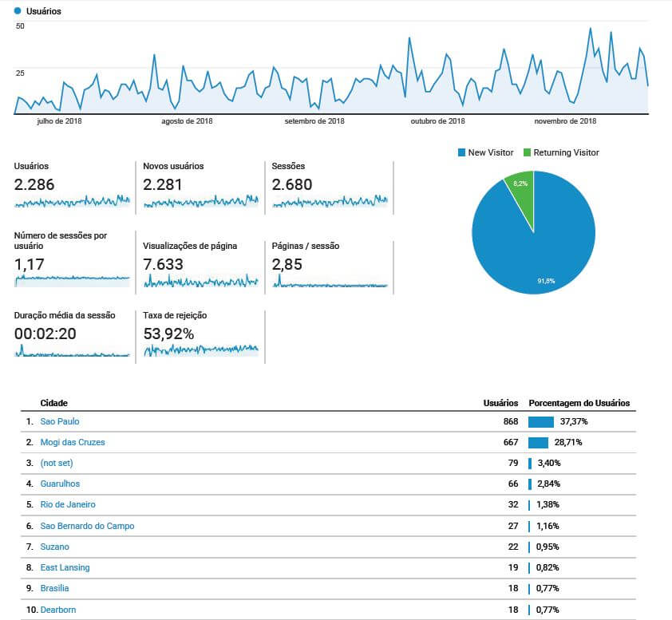
Task: Click the Brasilia city link
Action: pos(54,588)
